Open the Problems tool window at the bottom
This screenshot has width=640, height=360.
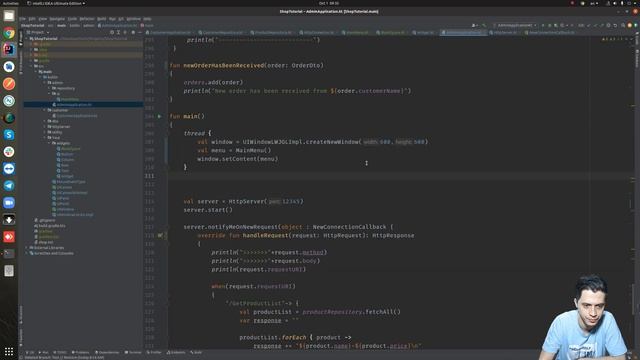(80, 352)
